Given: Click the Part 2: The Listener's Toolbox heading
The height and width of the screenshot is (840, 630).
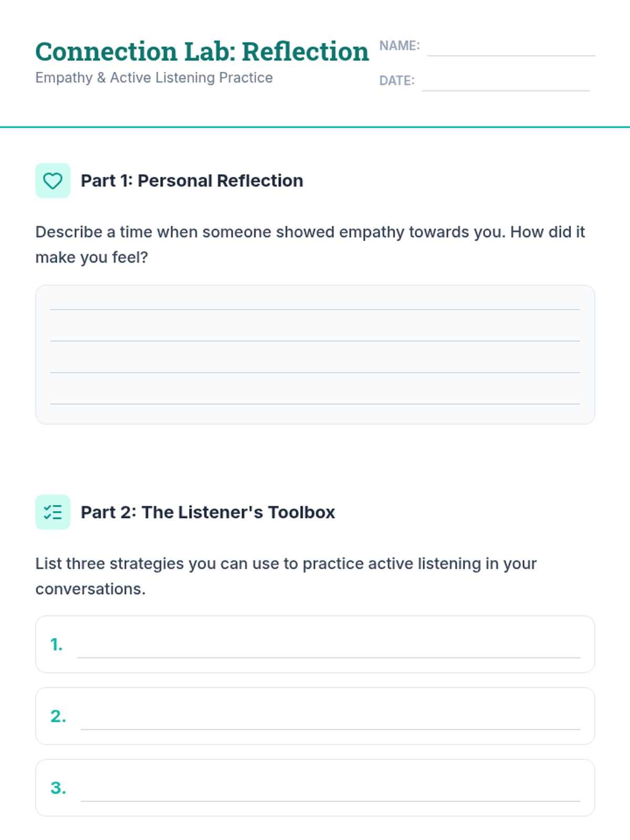Looking at the screenshot, I should [208, 512].
